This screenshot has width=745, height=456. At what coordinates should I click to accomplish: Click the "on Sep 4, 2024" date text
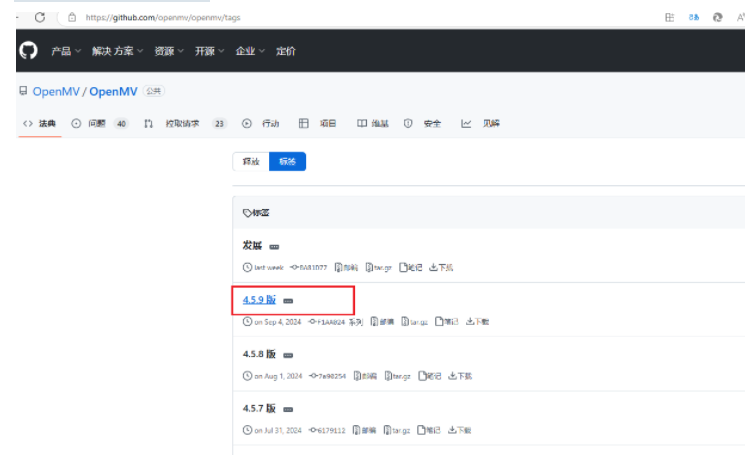pyautogui.click(x=277, y=322)
